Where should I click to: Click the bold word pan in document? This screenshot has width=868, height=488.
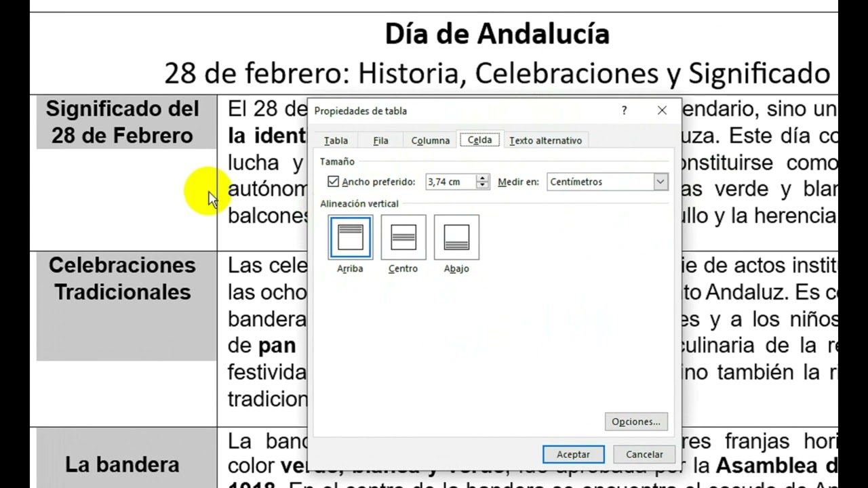(x=277, y=345)
